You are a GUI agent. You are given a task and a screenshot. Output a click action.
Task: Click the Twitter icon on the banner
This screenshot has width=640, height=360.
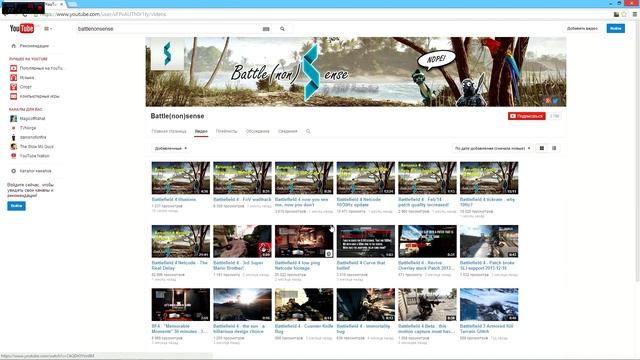556,100
